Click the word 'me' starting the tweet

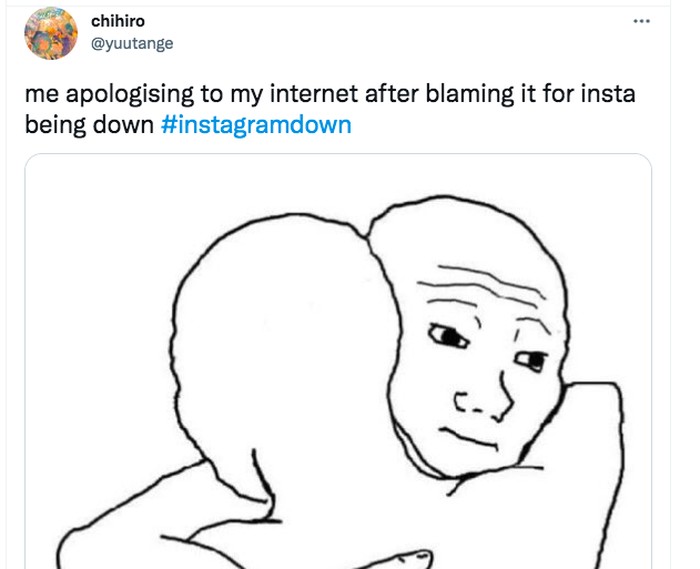point(42,95)
